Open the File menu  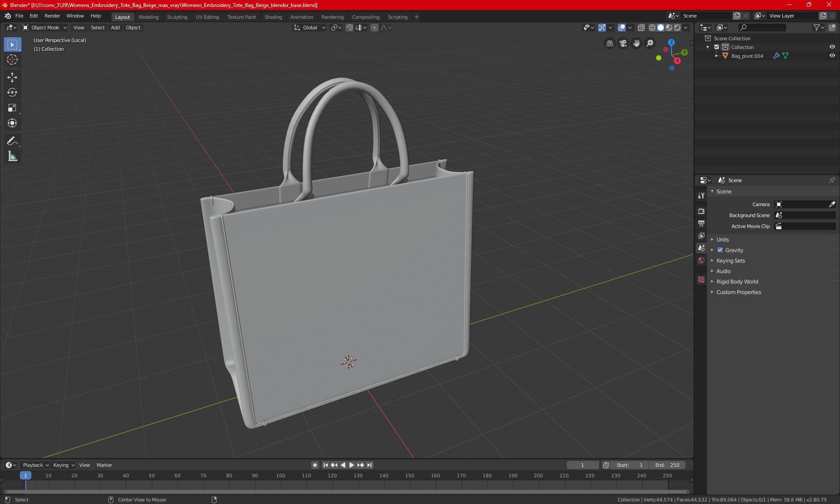coord(19,16)
